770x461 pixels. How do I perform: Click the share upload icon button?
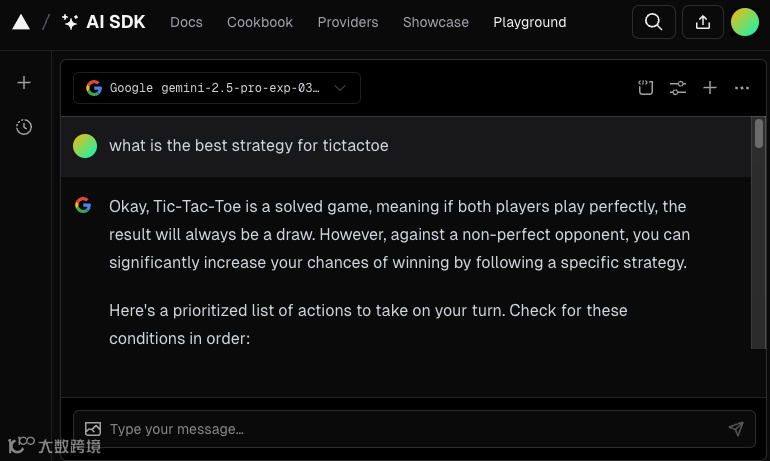[703, 22]
